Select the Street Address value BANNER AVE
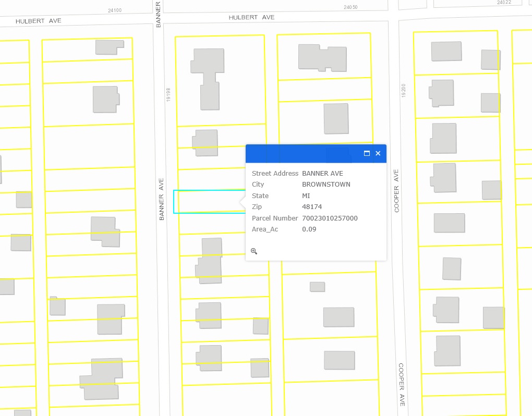 point(322,173)
